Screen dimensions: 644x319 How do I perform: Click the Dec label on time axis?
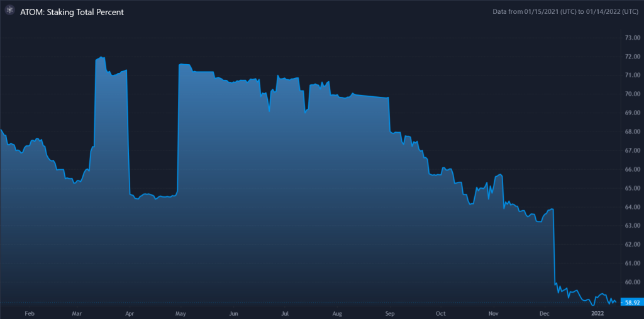[545, 314]
